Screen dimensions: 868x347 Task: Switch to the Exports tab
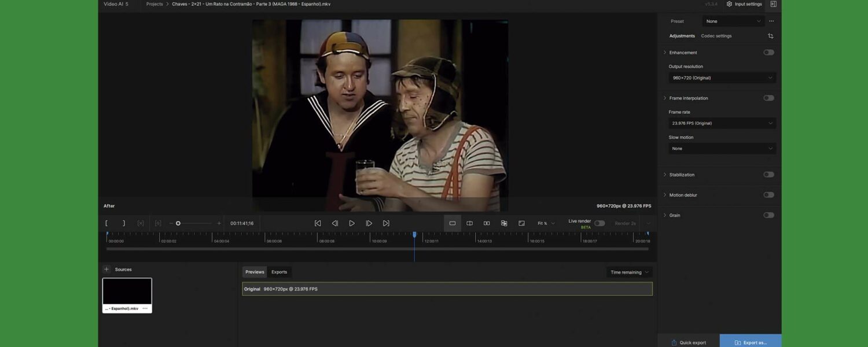pyautogui.click(x=279, y=272)
